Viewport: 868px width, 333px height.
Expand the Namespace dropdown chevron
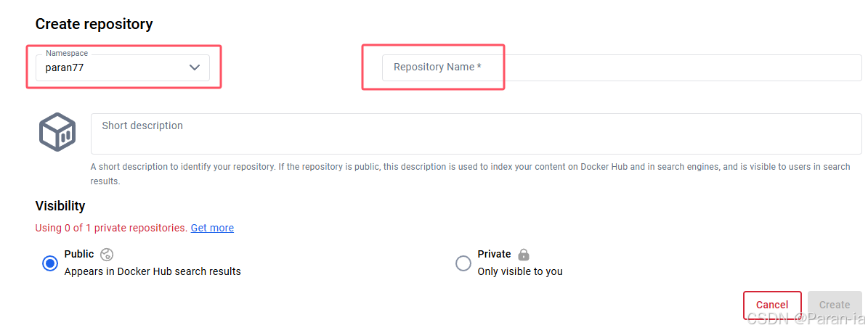(195, 67)
